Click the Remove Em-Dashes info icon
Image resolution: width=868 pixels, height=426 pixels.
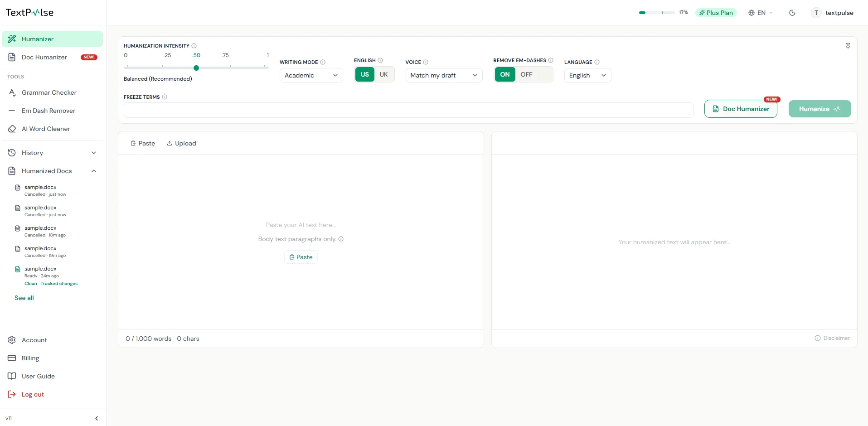(x=551, y=60)
